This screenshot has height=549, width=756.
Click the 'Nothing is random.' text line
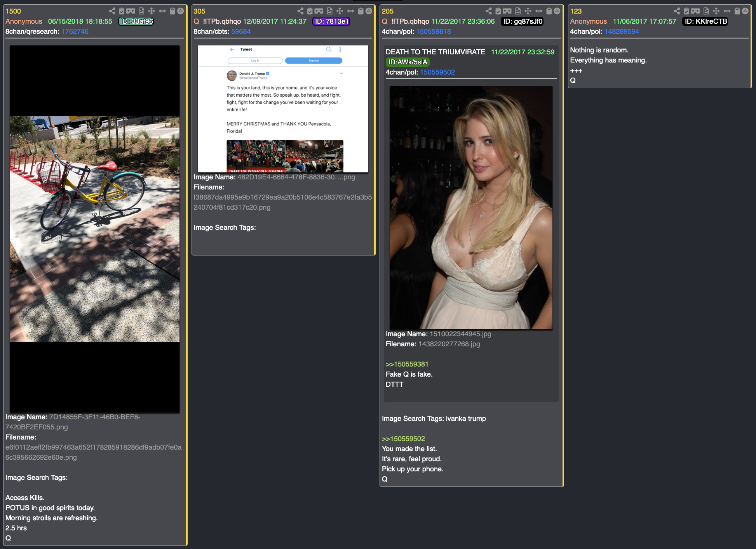tap(599, 50)
